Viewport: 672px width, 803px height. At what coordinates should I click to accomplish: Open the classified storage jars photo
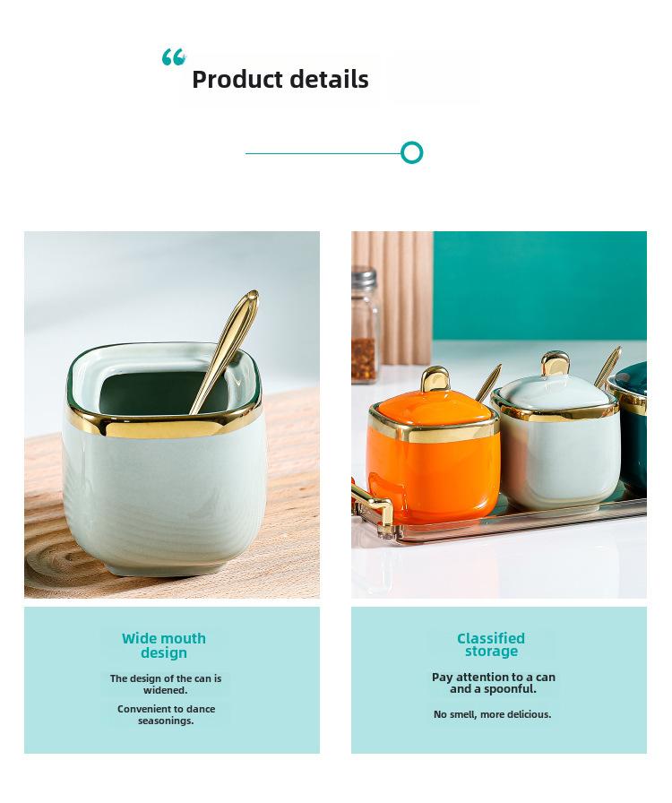point(499,414)
